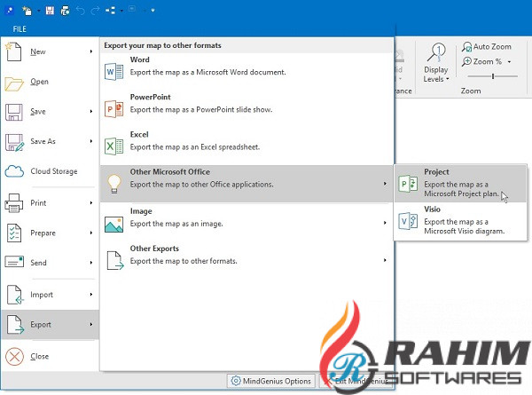532x395 pixels.
Task: Click the Visio export icon
Action: (408, 221)
